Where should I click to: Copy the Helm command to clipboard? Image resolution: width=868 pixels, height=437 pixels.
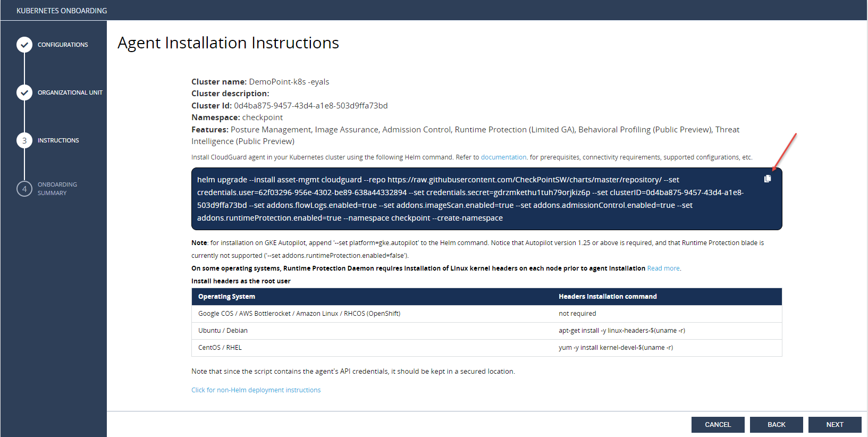coord(767,179)
